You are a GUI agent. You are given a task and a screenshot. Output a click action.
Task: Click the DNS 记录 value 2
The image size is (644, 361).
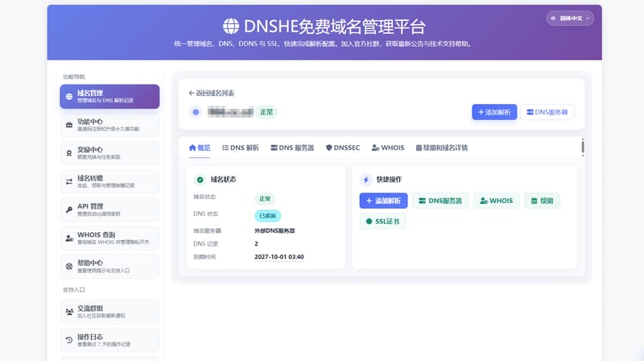(x=256, y=244)
